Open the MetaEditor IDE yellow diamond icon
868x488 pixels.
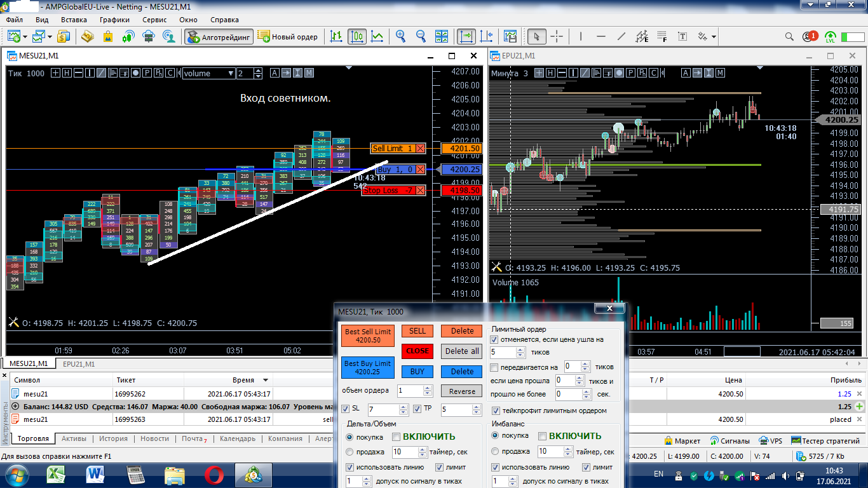(x=87, y=36)
